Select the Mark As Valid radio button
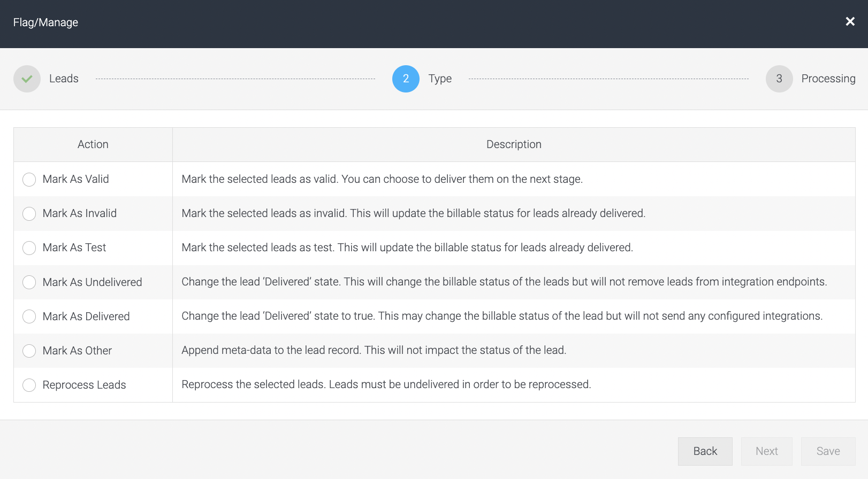The image size is (868, 479). [29, 180]
